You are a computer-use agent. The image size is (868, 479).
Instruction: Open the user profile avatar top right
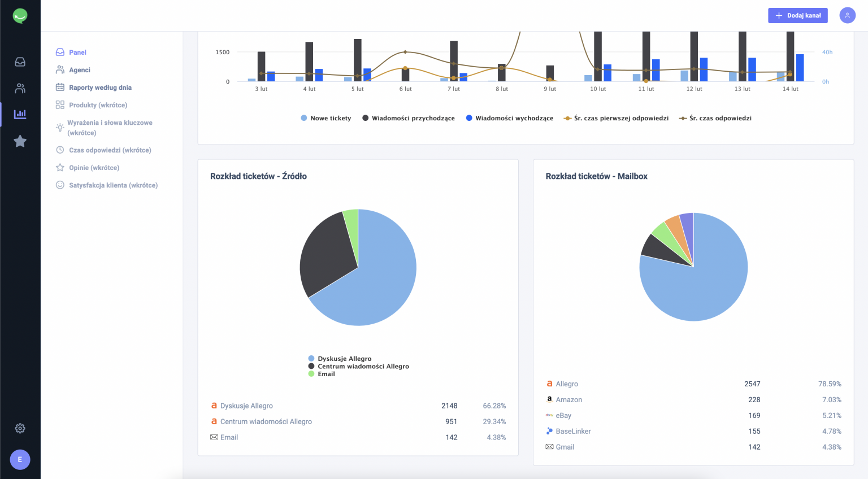(847, 15)
